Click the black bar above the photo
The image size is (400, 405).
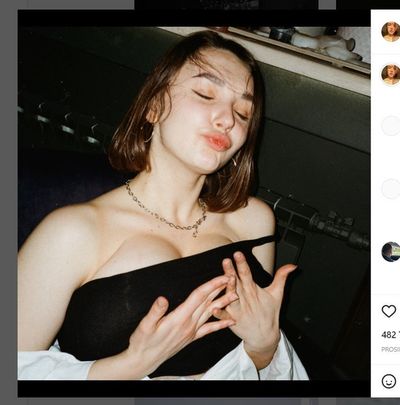(194, 18)
